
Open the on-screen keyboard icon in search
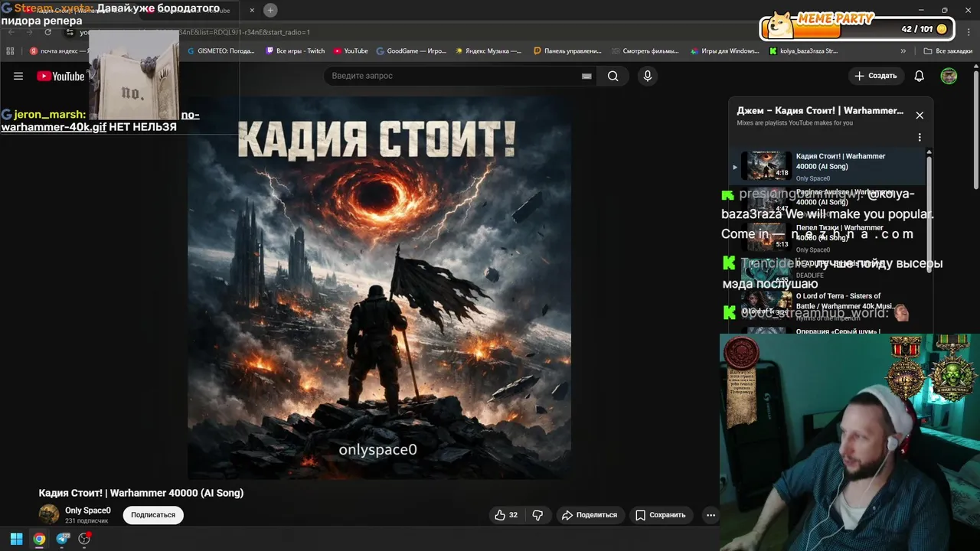(x=586, y=76)
